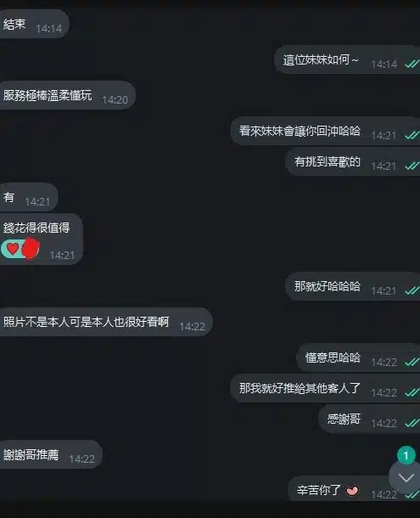
Task: Tap the unread count badge showing 1
Action: click(406, 455)
